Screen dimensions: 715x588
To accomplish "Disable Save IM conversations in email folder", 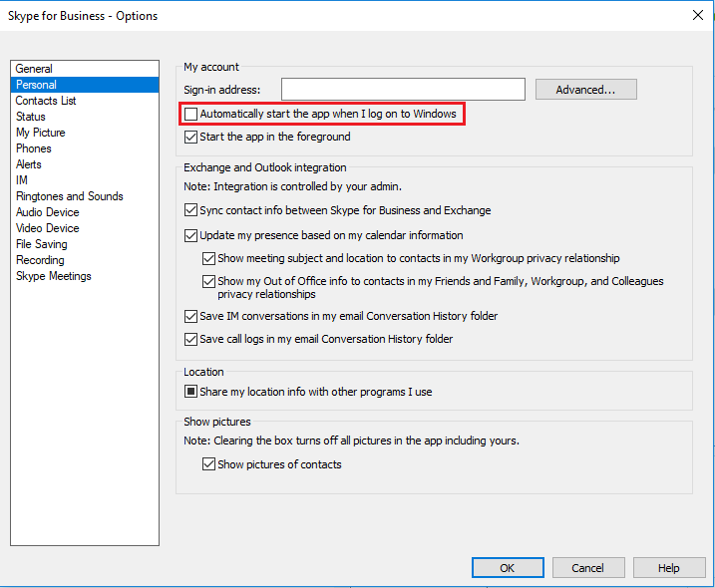I will pos(191,316).
